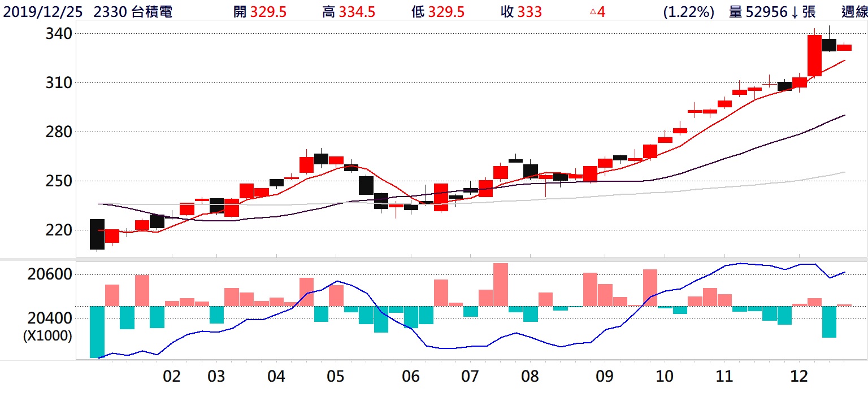Click the 04 month label on the time axis
The height and width of the screenshot is (406, 868).
tap(276, 377)
